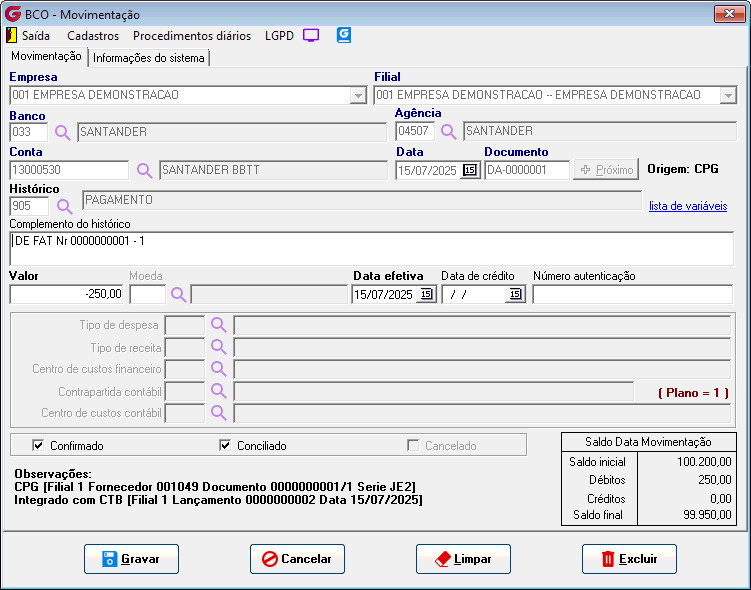
Task: Click the Agência code field 04507
Action: 415,131
